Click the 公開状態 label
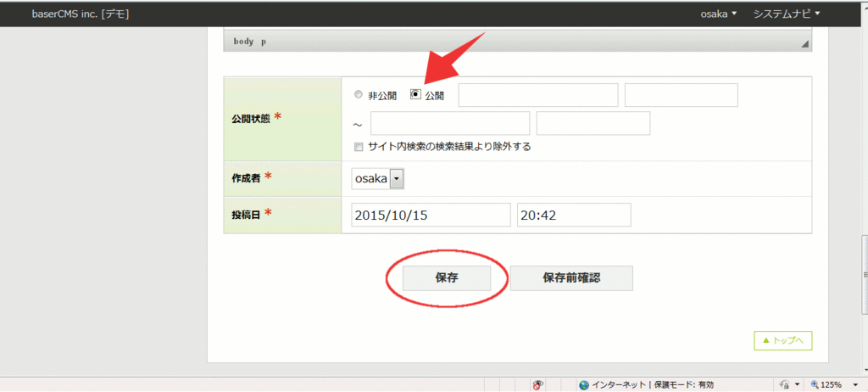The width and height of the screenshot is (868, 392). pyautogui.click(x=251, y=119)
